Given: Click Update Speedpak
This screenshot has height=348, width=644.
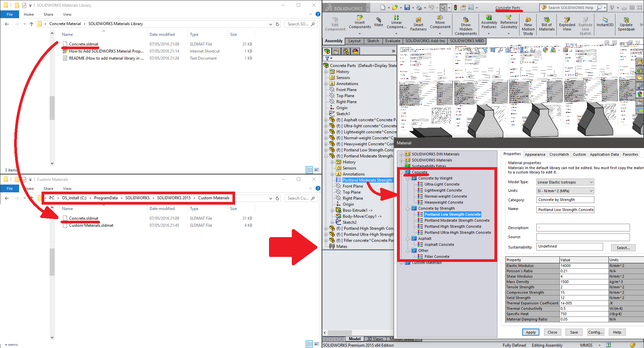Looking at the screenshot, I should coord(626,24).
